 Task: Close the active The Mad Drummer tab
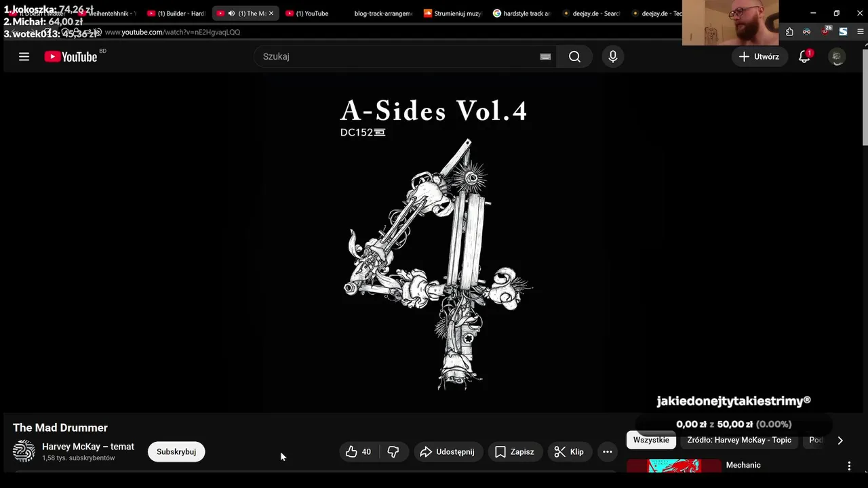tap(271, 14)
